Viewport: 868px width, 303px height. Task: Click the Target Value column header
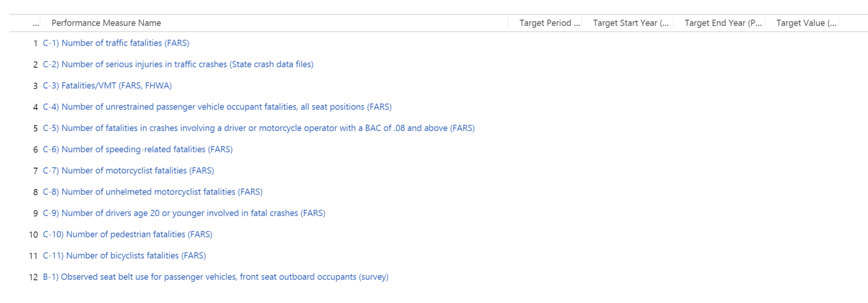pos(806,23)
